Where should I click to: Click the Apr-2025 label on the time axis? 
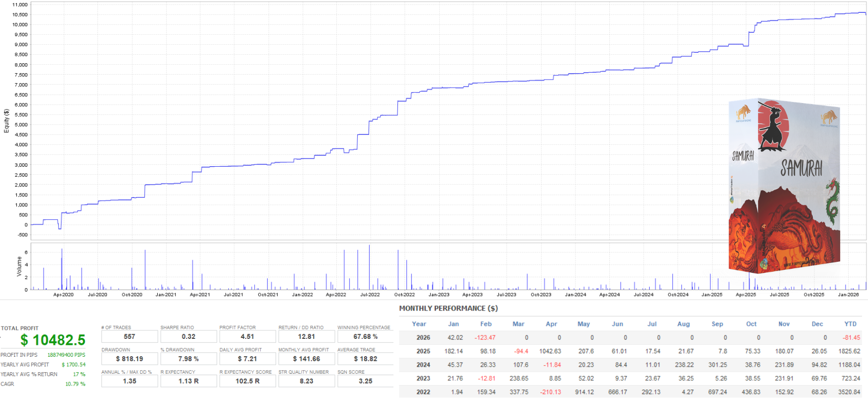[x=746, y=295]
